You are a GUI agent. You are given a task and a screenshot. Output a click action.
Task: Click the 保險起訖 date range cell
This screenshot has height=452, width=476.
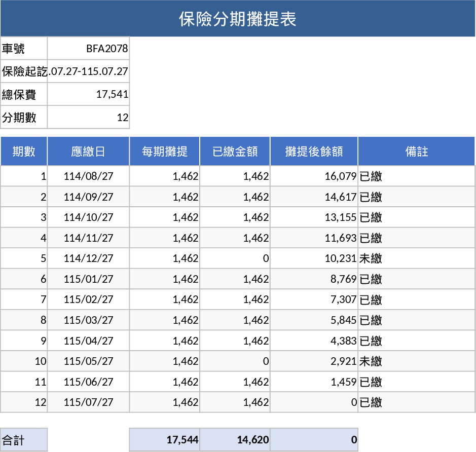(x=89, y=71)
